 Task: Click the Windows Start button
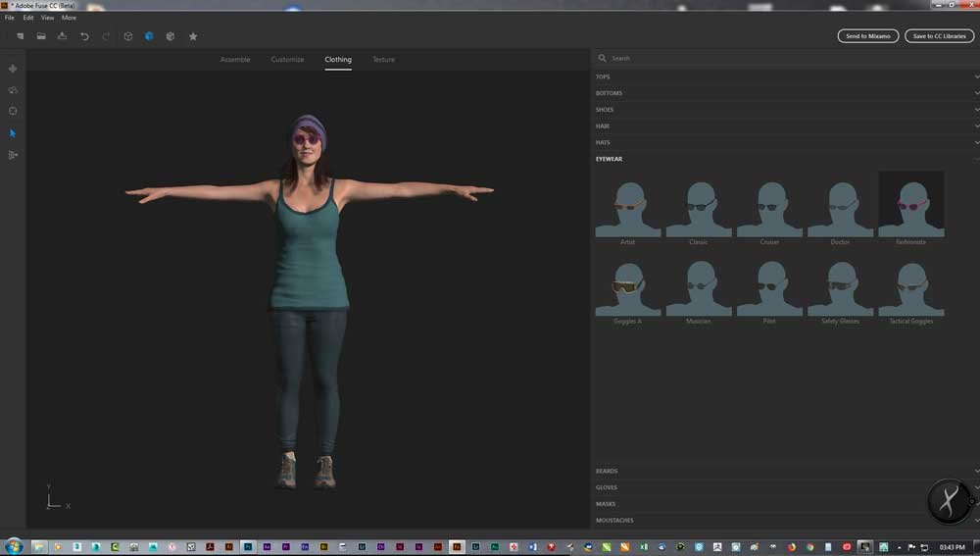(x=14, y=546)
